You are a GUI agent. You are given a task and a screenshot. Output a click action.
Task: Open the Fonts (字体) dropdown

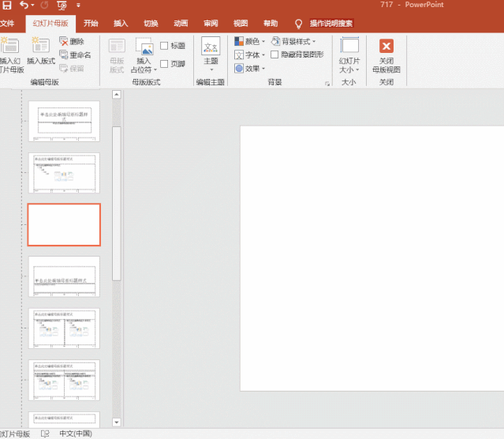(x=249, y=55)
